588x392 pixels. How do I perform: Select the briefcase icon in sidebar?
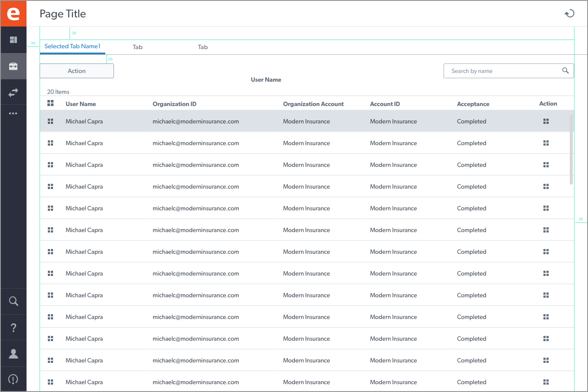(13, 66)
